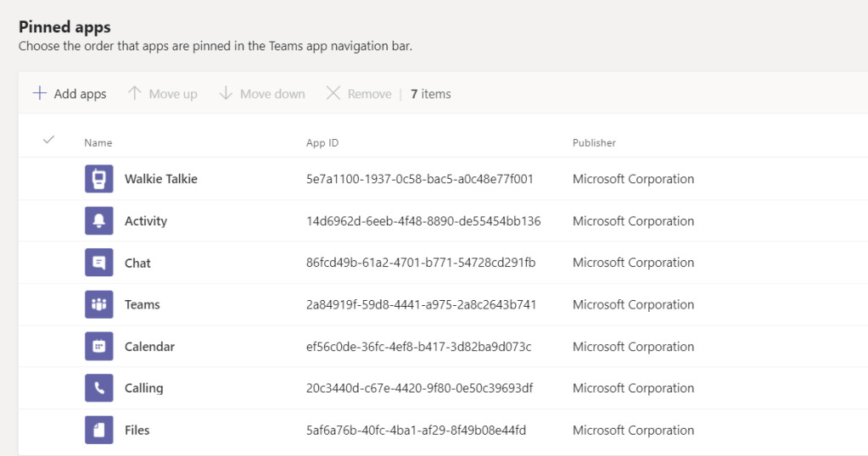Sort by the Name column header
The width and height of the screenshot is (868, 456).
tap(98, 143)
